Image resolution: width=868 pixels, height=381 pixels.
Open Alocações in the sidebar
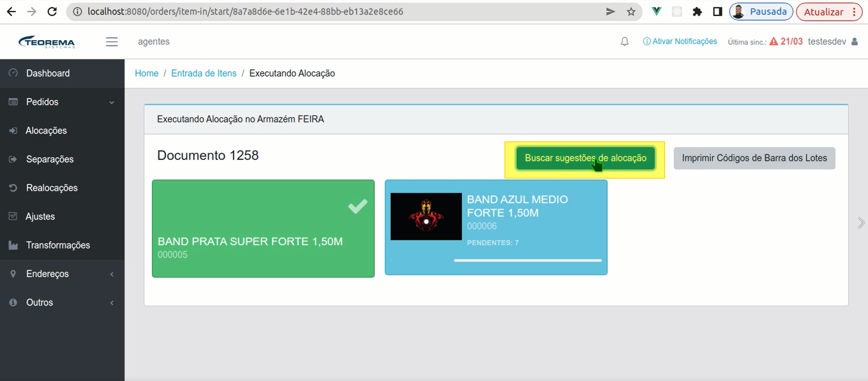(62, 131)
